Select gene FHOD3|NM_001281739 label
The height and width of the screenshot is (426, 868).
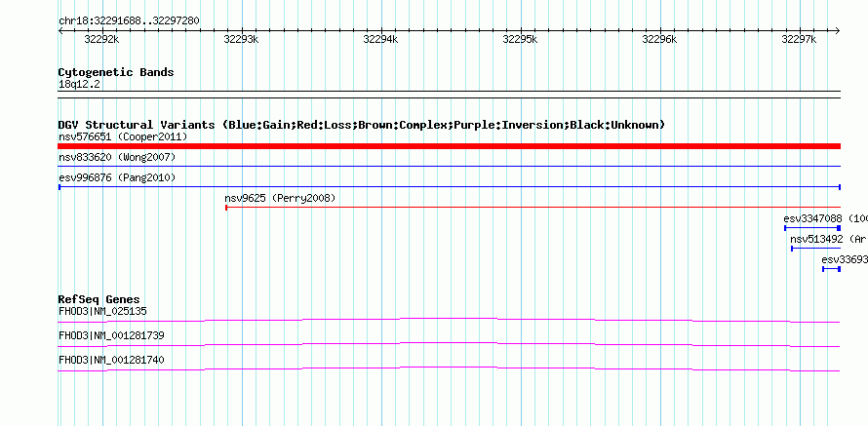click(x=111, y=335)
